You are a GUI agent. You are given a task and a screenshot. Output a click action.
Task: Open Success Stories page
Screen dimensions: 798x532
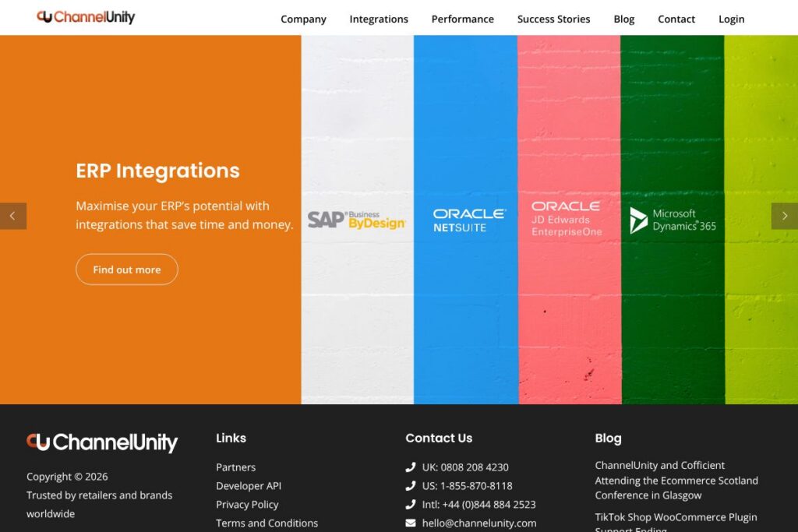[553, 19]
